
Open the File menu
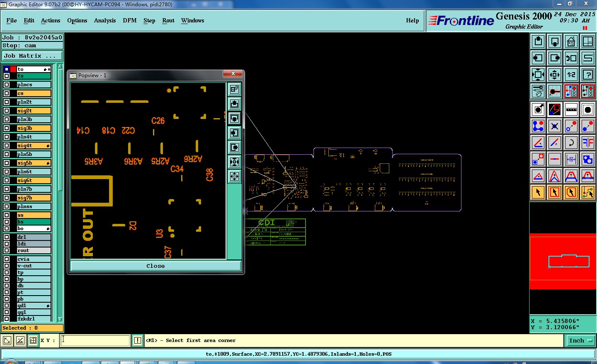(x=12, y=20)
